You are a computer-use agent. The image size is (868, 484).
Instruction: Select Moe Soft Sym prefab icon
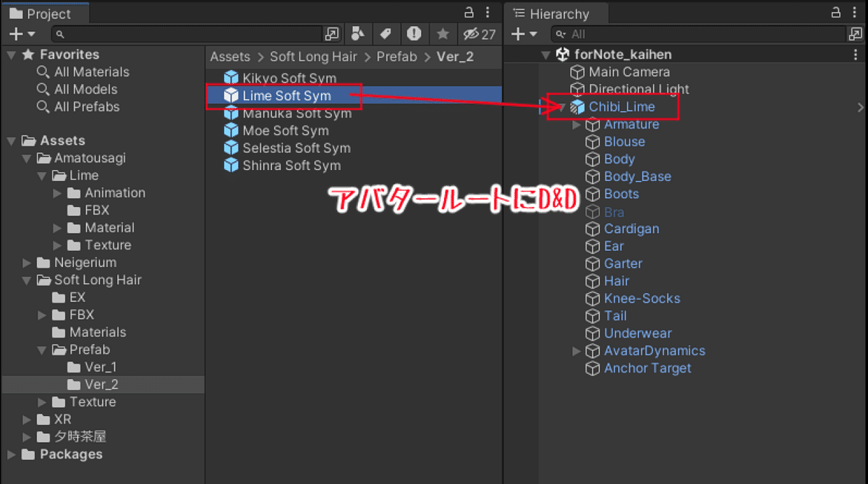231,131
